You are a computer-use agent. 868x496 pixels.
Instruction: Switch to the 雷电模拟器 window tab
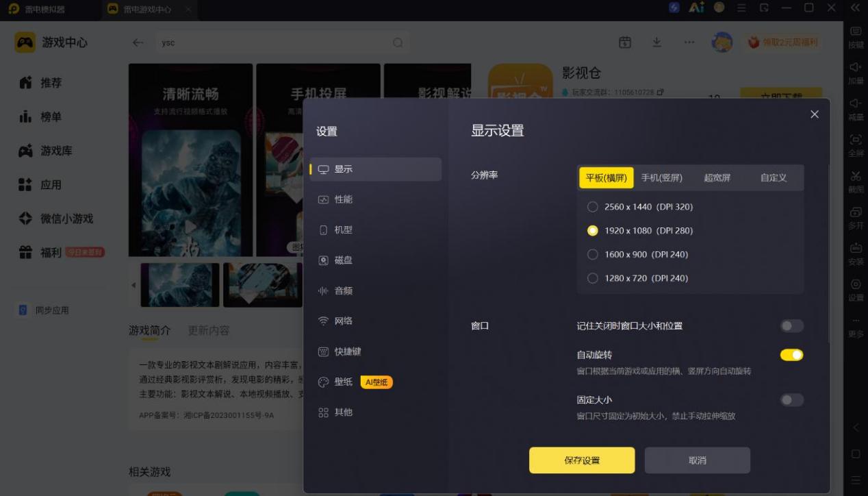coord(37,10)
